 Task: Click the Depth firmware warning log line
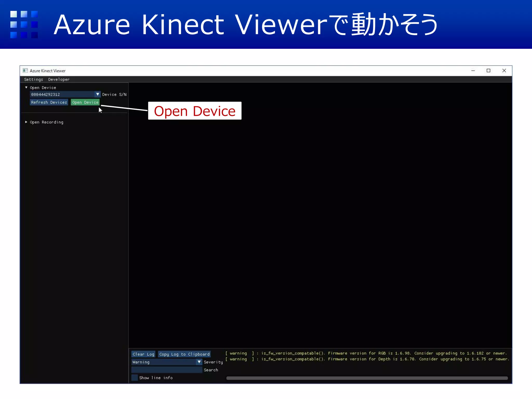point(367,359)
